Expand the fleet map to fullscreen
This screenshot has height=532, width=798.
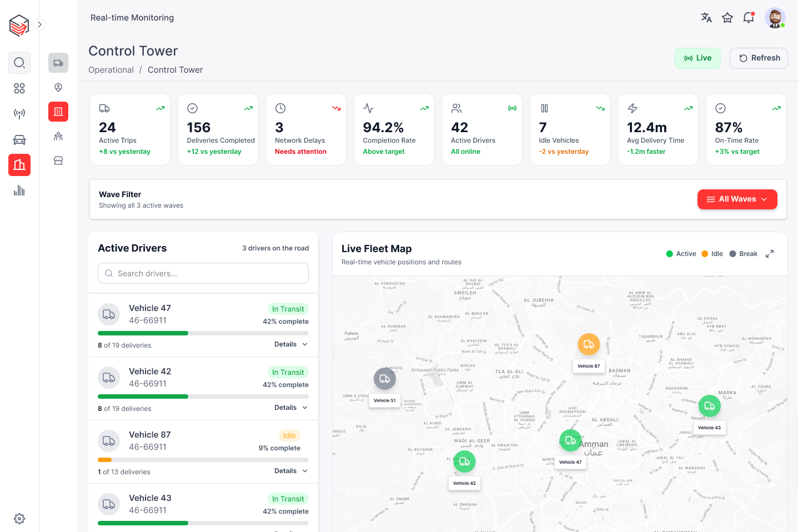tap(770, 254)
